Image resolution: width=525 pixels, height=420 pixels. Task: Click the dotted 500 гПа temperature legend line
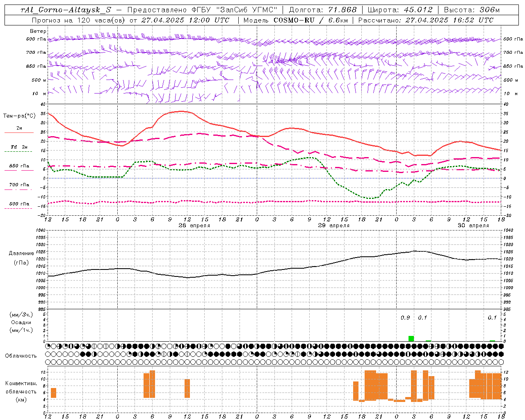pyautogui.click(x=18, y=208)
